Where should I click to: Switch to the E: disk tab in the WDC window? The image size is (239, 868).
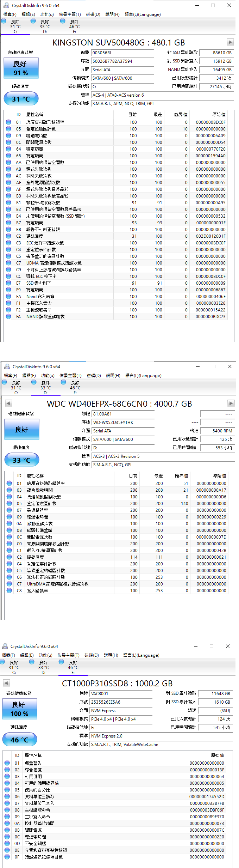[75, 388]
